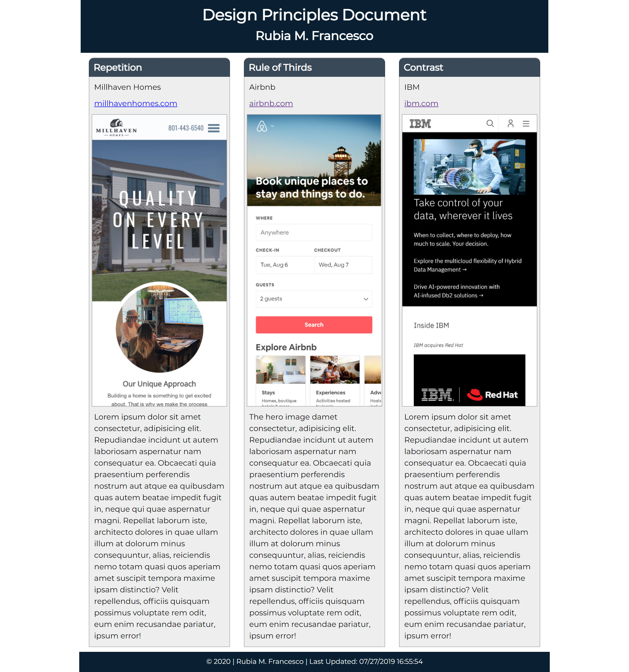This screenshot has width=629, height=672.
Task: Click the airbnb.com hyperlink
Action: 271,103
